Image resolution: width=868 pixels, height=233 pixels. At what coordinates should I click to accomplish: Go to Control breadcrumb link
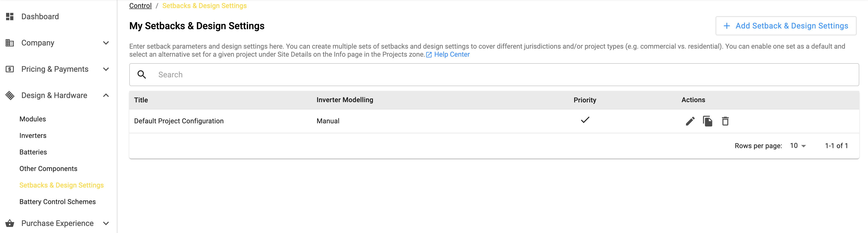coord(140,6)
